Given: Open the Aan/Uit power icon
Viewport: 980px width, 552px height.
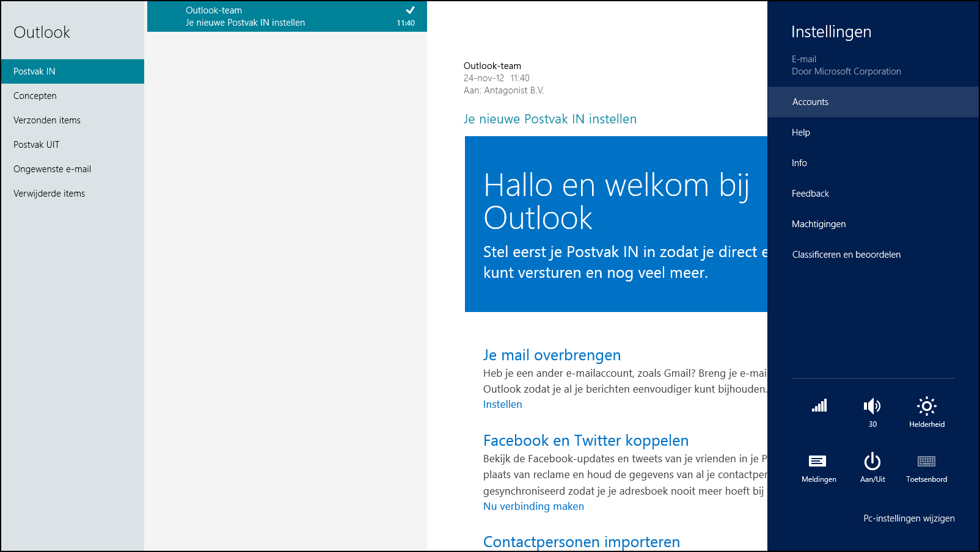Looking at the screenshot, I should pyautogui.click(x=872, y=461).
